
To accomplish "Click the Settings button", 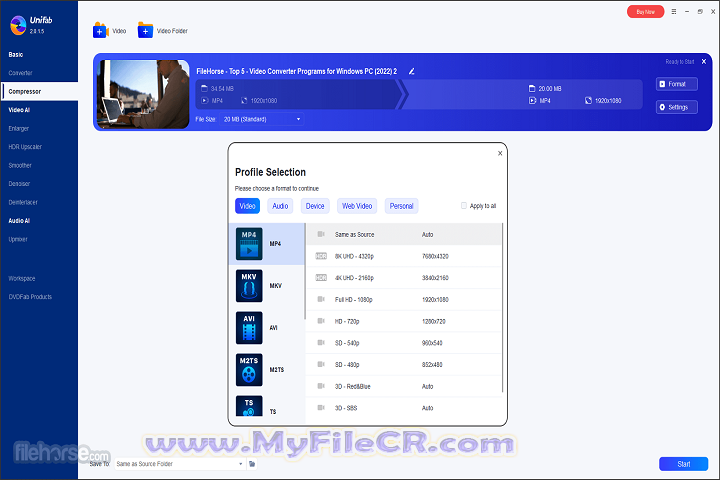I will coord(677,107).
